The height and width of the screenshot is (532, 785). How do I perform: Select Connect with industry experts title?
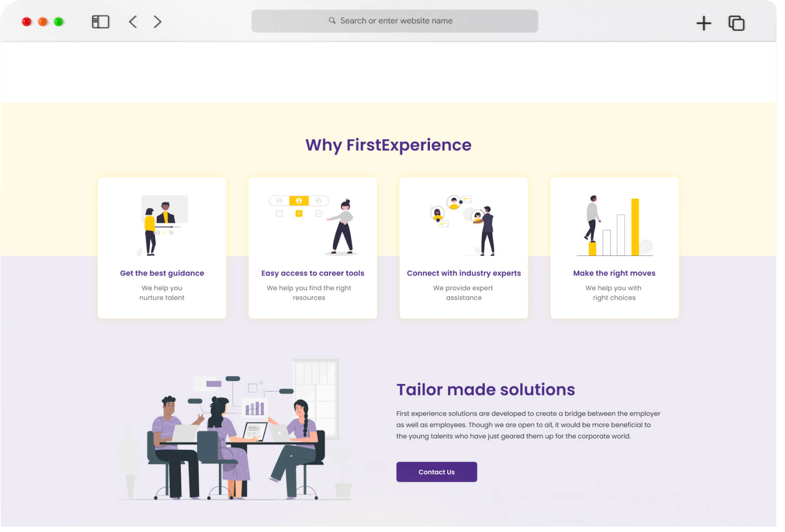point(463,273)
